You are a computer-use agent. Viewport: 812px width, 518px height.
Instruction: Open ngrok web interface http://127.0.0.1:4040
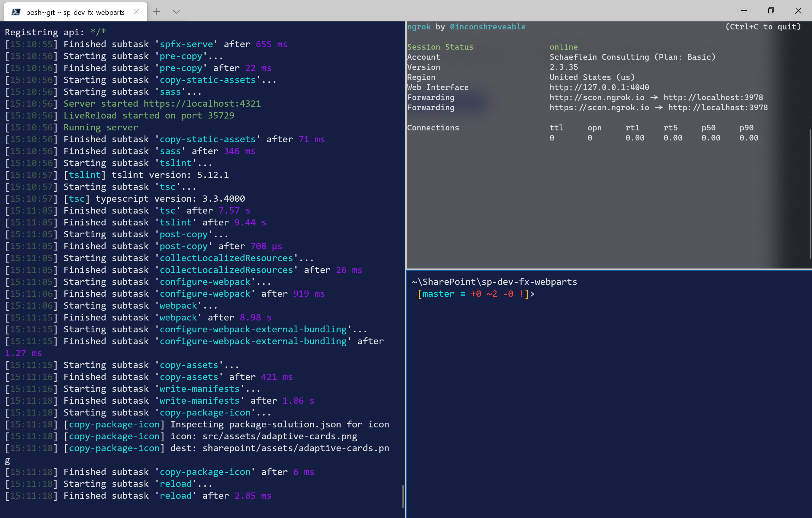coord(599,87)
